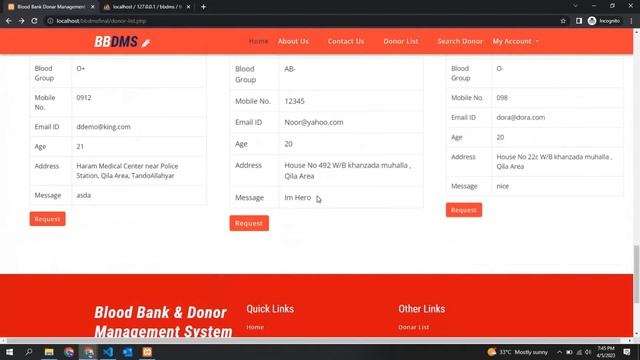The height and width of the screenshot is (360, 640).
Task: Click the page vertical scrollbar thumb
Action: click(636, 274)
